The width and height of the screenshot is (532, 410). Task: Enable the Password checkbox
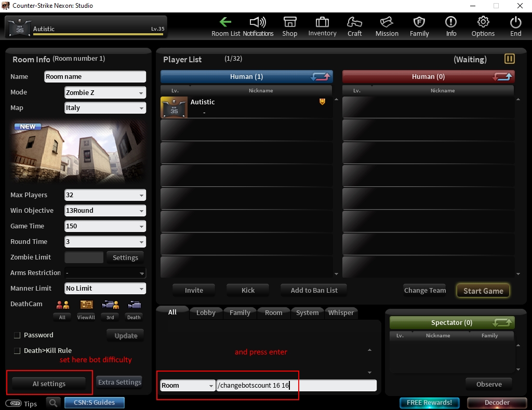pyautogui.click(x=17, y=335)
